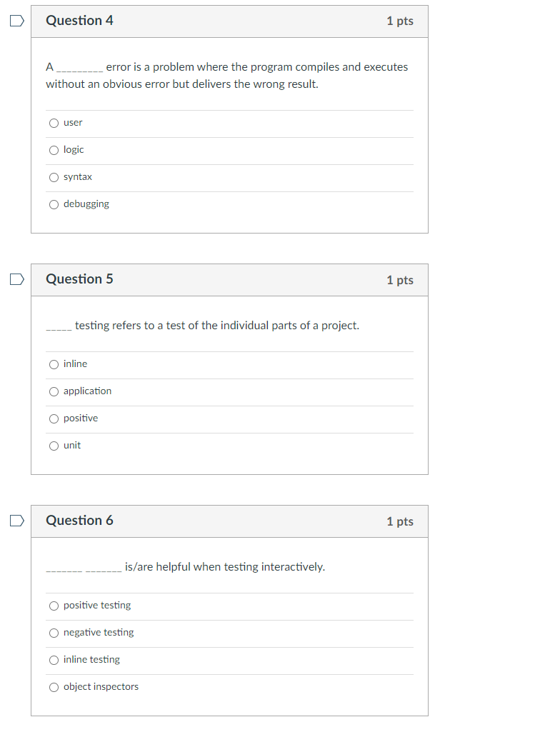The height and width of the screenshot is (732, 560).
Task: Click the Question 5 header title
Action: (x=79, y=279)
